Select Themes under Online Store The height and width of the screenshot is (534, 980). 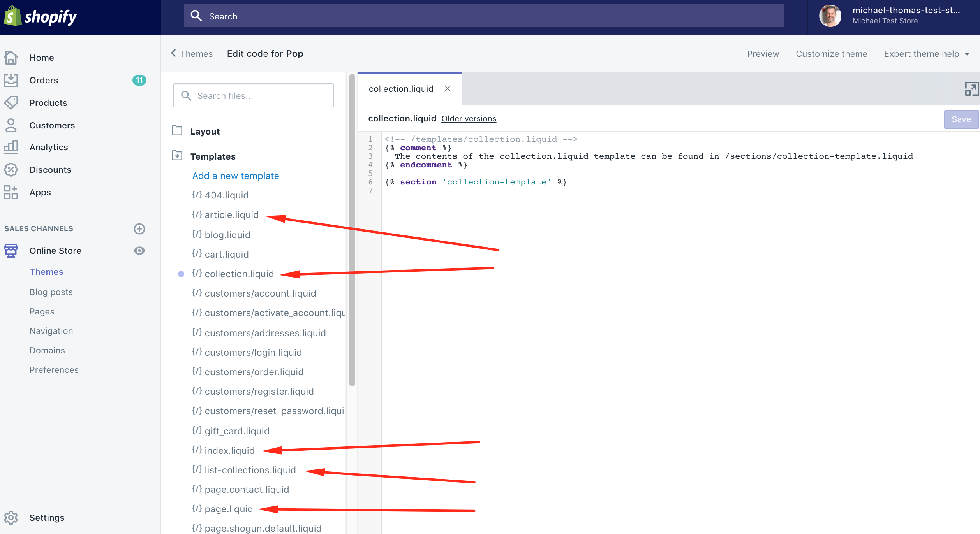click(x=46, y=272)
